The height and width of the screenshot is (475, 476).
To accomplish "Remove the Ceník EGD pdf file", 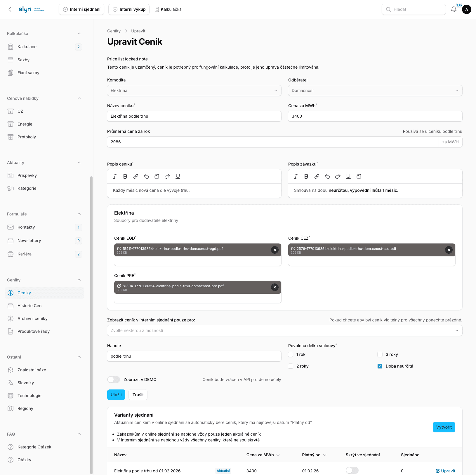I will click(x=275, y=250).
